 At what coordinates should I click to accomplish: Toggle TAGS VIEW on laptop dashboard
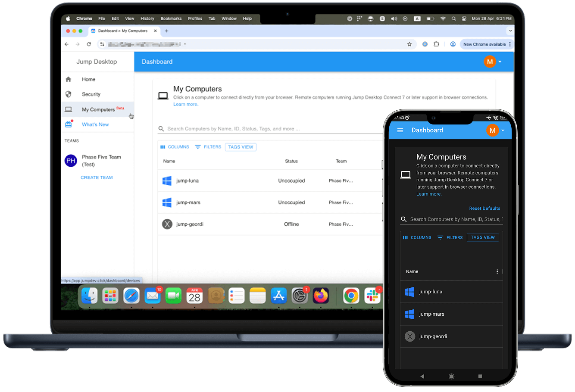click(x=241, y=147)
